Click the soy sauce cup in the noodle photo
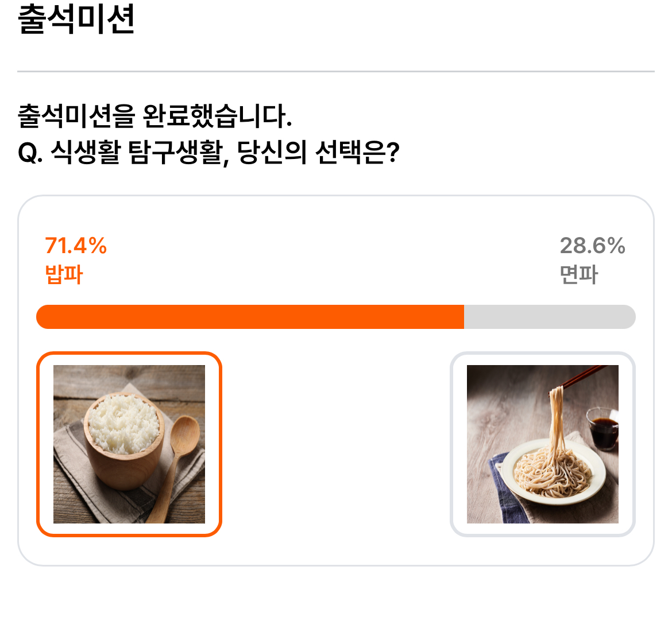The width and height of the screenshot is (672, 636). point(603,429)
